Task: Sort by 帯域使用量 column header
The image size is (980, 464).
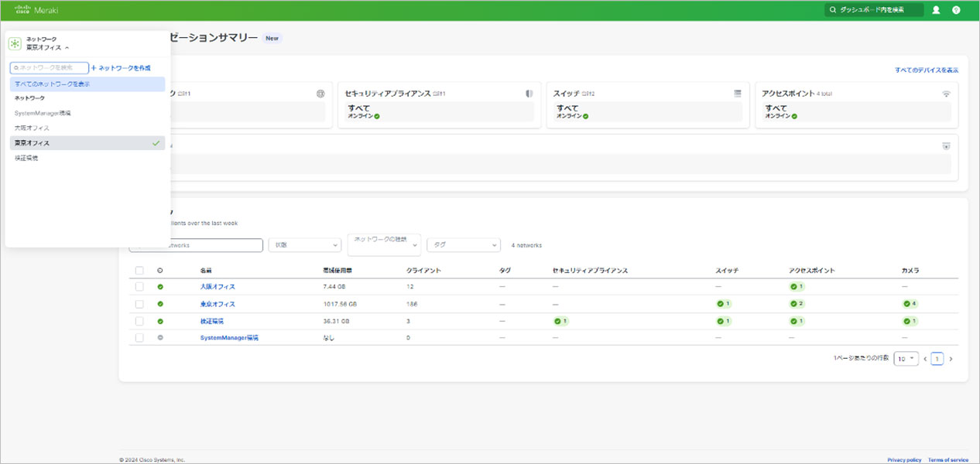Action: coord(338,271)
